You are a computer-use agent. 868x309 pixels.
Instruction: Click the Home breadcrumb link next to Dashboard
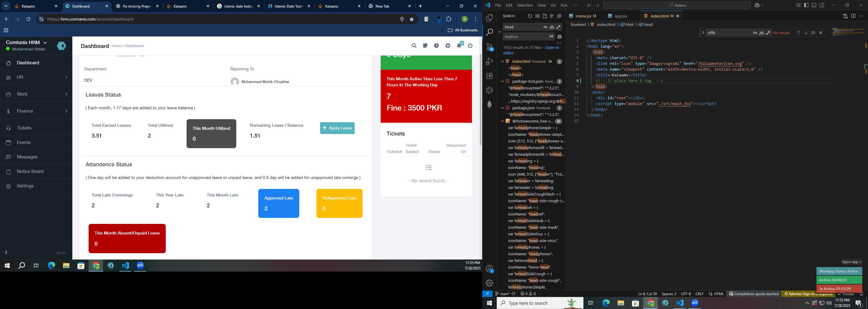click(116, 46)
